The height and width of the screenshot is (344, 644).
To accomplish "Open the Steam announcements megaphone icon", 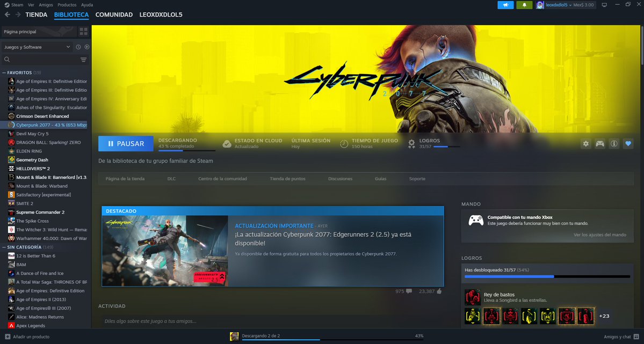I will [x=505, y=5].
